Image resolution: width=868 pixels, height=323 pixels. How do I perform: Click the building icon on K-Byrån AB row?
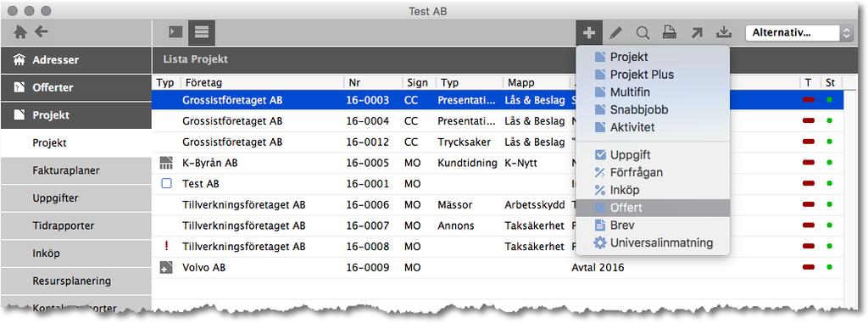[166, 163]
